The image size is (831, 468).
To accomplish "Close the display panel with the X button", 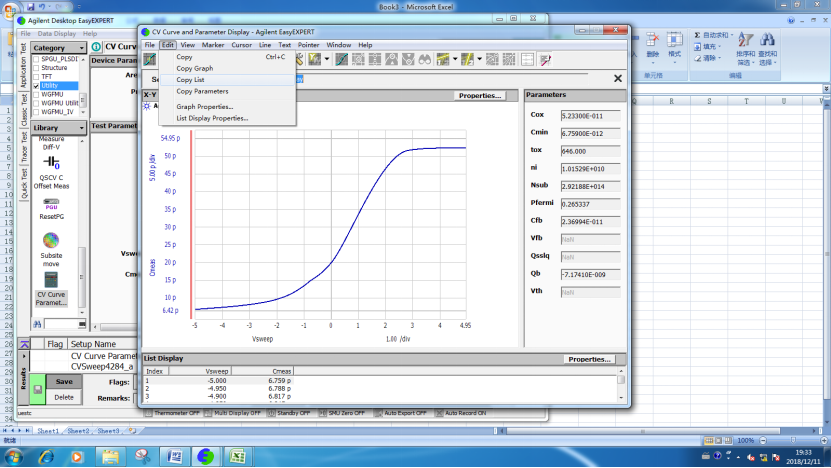I will tap(617, 78).
